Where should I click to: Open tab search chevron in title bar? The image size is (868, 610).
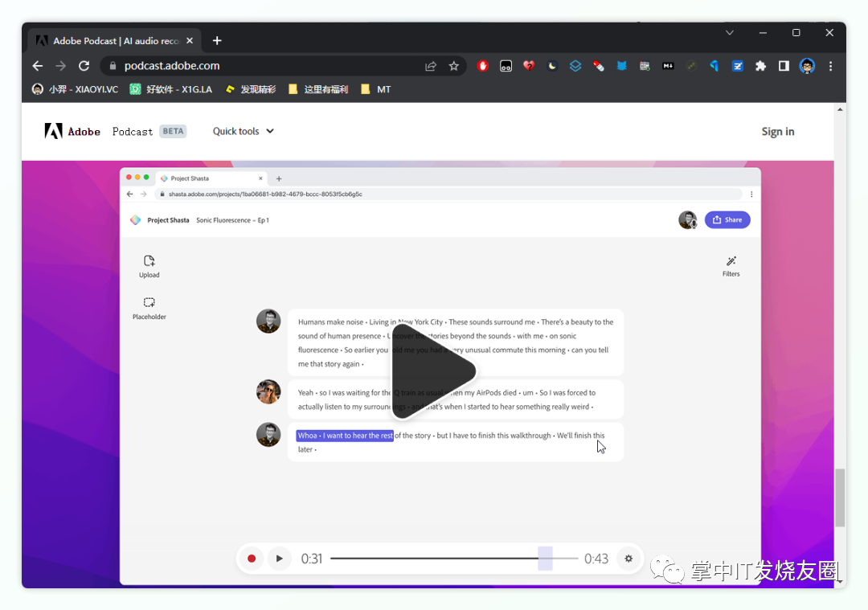[730, 33]
